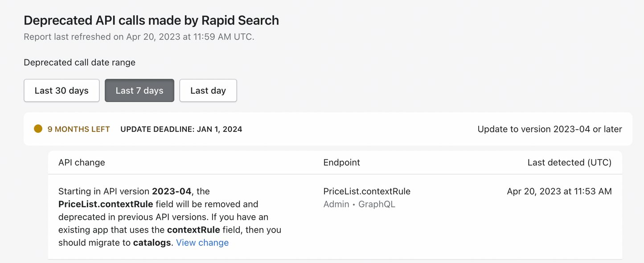Click bold PriceList.contextRule in the description
This screenshot has height=263, width=644.
click(106, 204)
